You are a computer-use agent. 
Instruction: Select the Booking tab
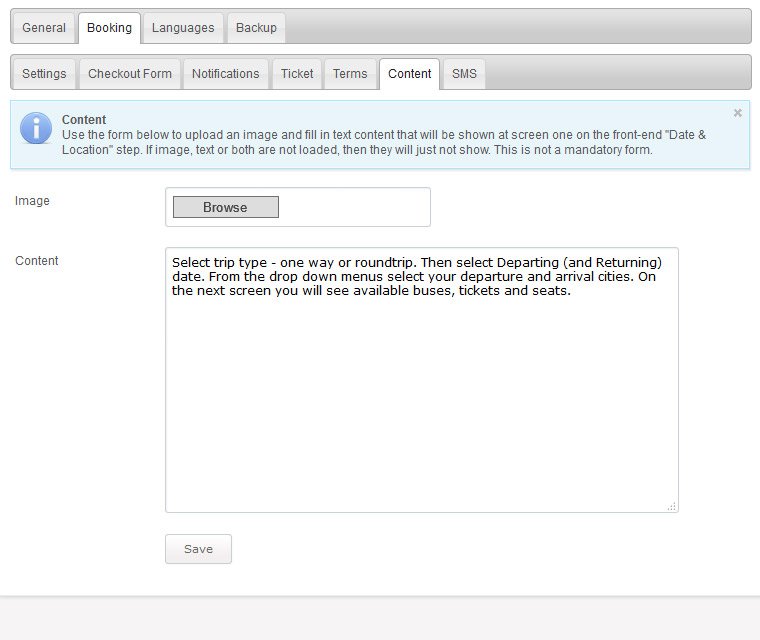(110, 28)
